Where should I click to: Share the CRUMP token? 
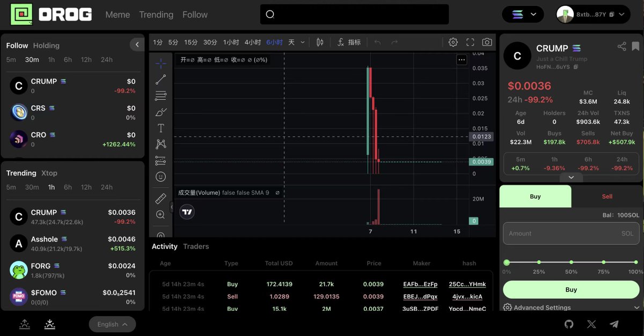point(621,47)
